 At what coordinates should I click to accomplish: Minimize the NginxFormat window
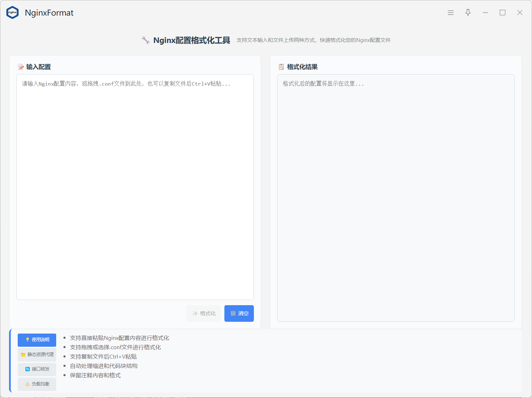point(485,12)
